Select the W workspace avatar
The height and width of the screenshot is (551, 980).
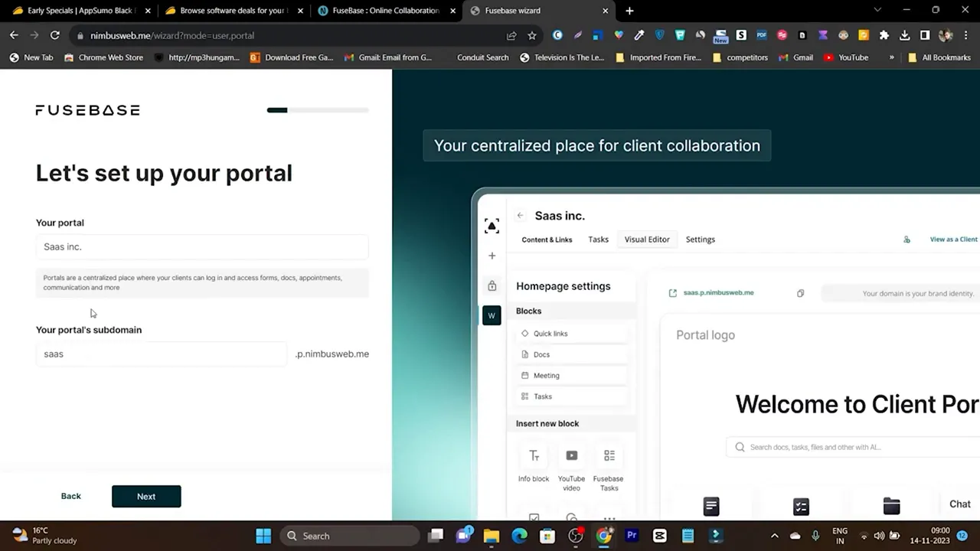[492, 315]
